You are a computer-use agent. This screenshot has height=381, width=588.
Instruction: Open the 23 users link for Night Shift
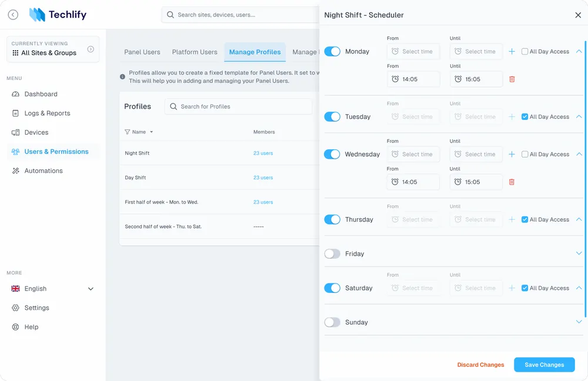(263, 153)
